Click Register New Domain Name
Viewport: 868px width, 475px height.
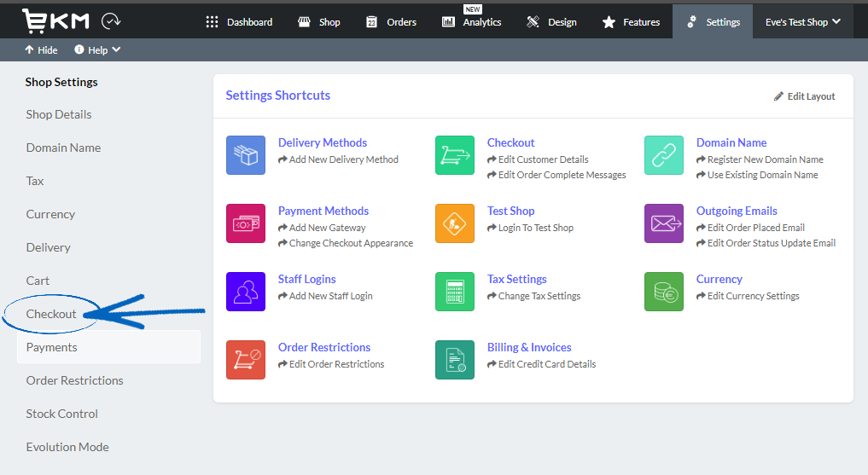(x=760, y=159)
